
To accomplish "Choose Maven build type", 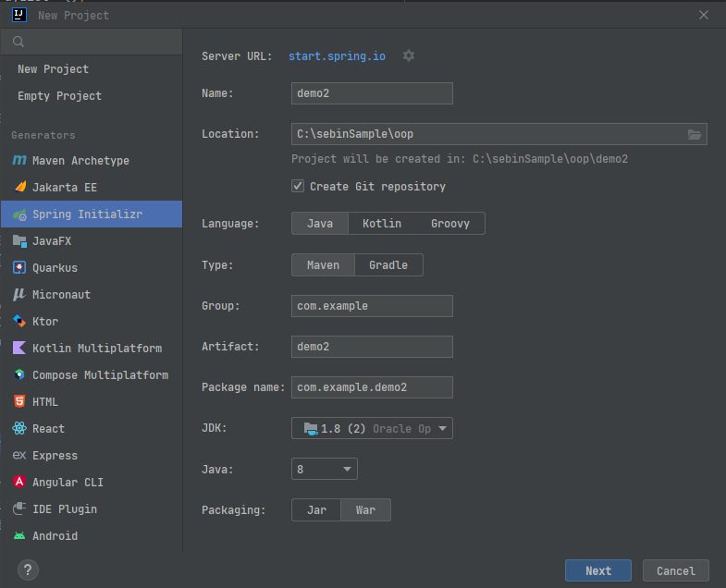I will 323,265.
